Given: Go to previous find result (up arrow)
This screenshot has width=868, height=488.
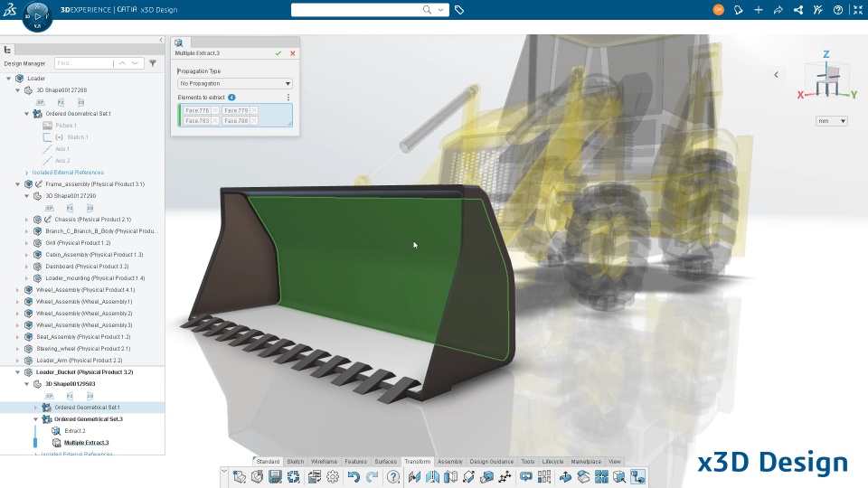Looking at the screenshot, I should point(122,63).
